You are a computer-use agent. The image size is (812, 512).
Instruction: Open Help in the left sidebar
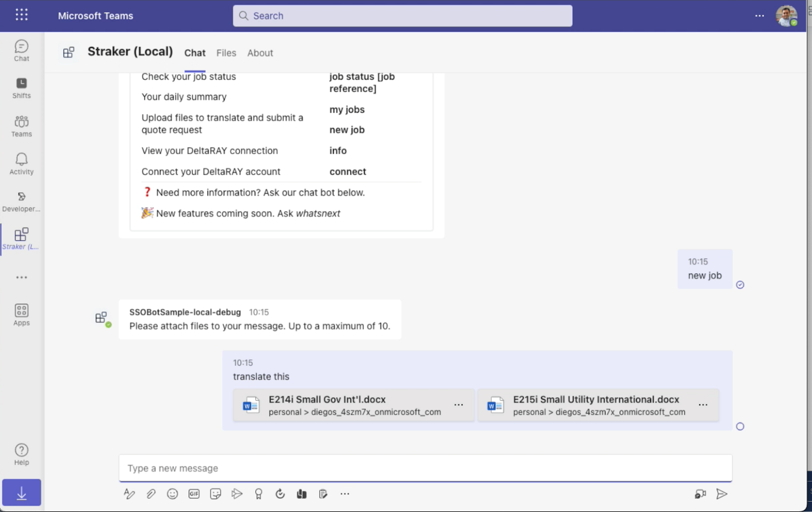click(x=21, y=455)
